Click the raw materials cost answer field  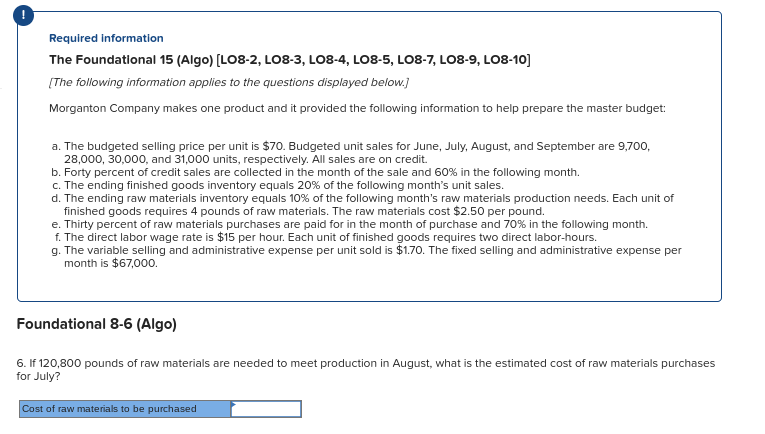[x=267, y=409]
